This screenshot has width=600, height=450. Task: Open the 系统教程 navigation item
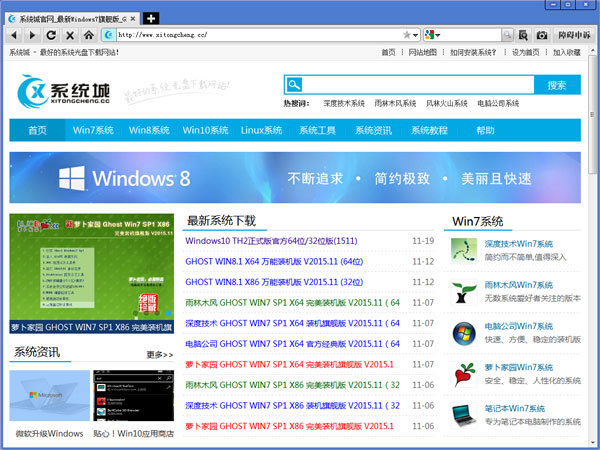click(x=429, y=130)
